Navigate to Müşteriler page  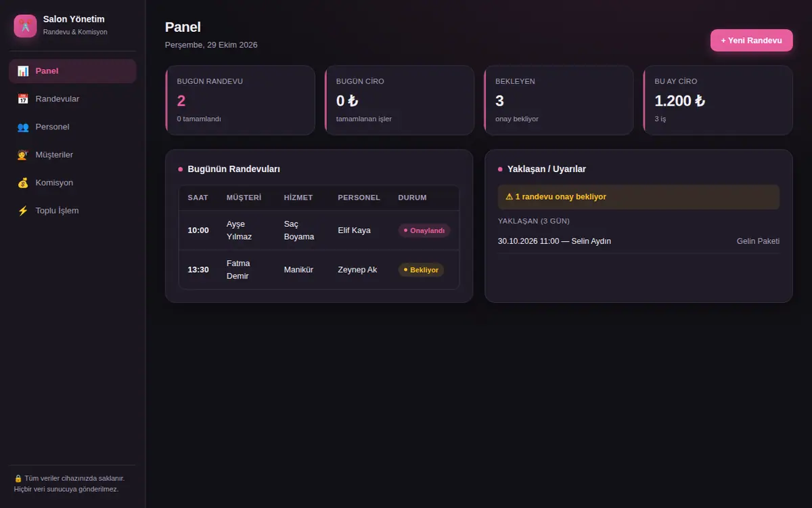[72, 154]
